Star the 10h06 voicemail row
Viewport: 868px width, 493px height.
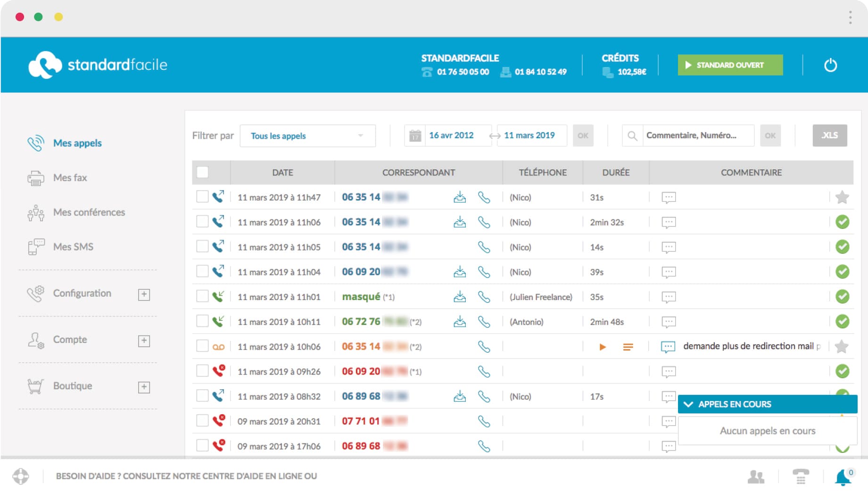[x=842, y=347]
